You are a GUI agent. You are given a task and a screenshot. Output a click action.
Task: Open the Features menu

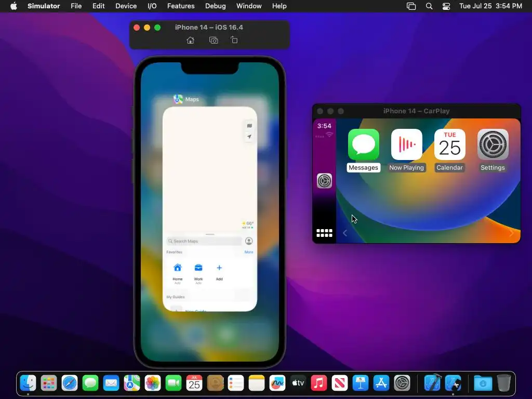click(x=181, y=6)
